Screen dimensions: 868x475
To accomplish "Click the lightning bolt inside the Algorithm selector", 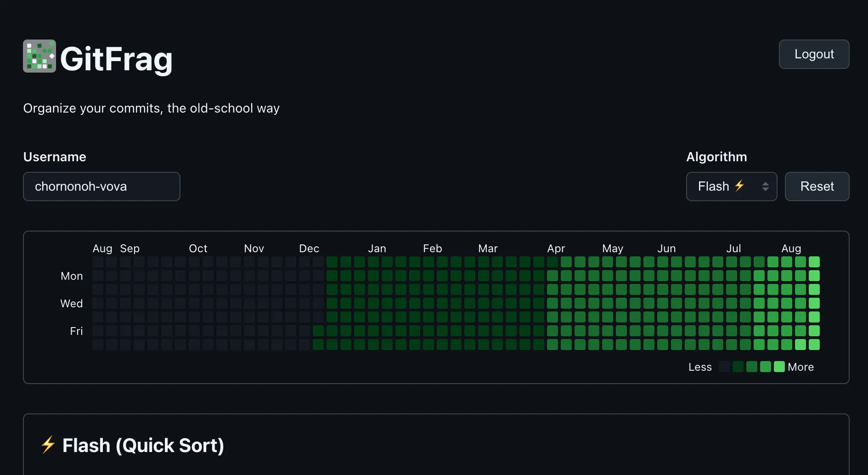I will (740, 187).
